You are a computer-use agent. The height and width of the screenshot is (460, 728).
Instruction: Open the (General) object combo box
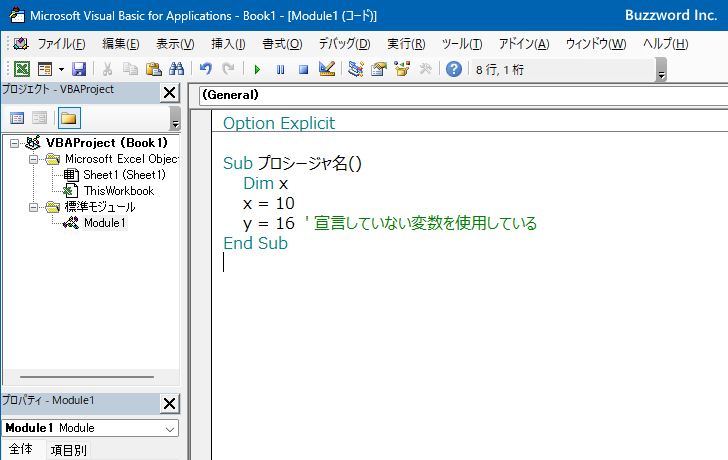pyautogui.click(x=463, y=95)
